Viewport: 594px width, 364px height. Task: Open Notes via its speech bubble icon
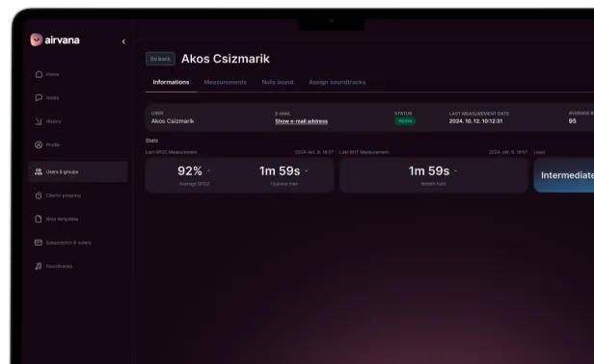[39, 97]
